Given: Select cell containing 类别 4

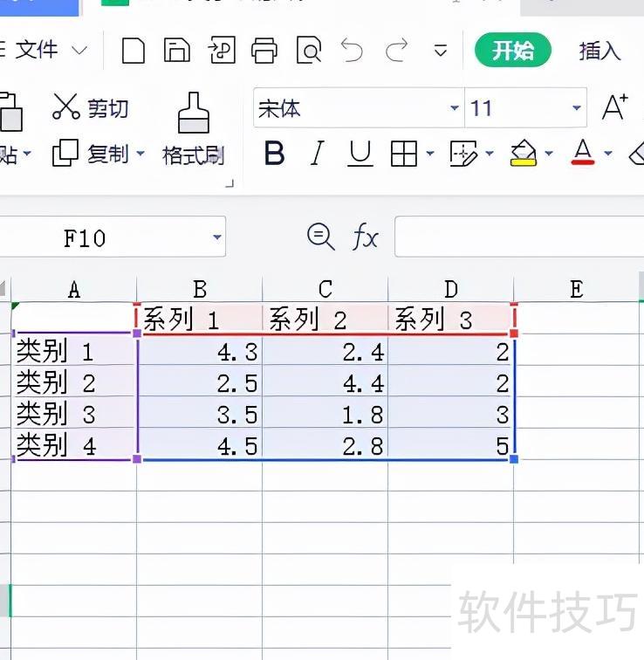Looking at the screenshot, I should 74,444.
